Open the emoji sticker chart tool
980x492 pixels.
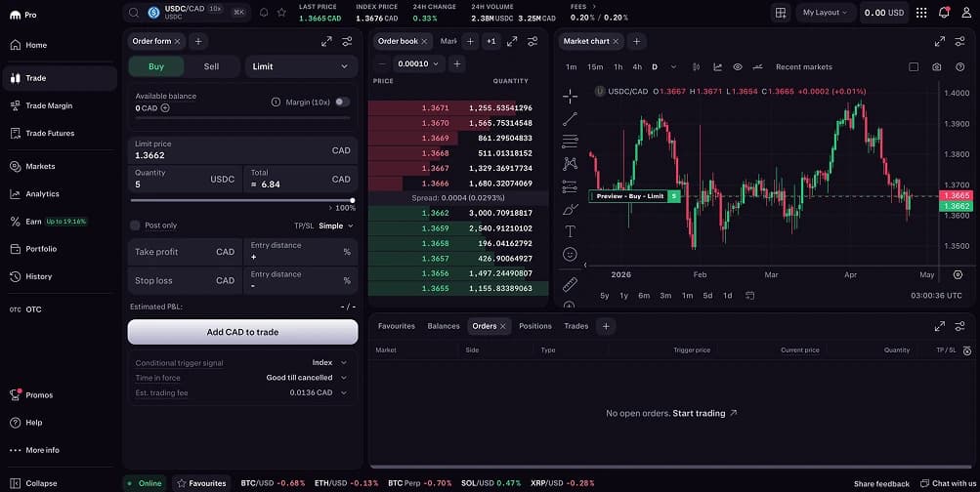(x=570, y=254)
